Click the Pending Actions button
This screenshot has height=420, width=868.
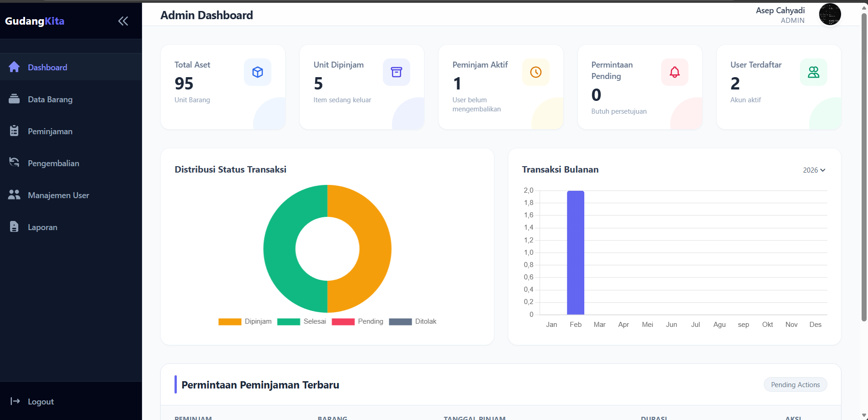(x=795, y=384)
